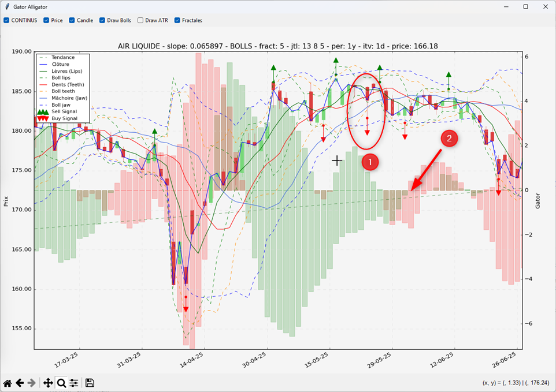This screenshot has width=556, height=392.
Task: Click the AIR LIQUIDE chart title
Action: click(x=278, y=46)
